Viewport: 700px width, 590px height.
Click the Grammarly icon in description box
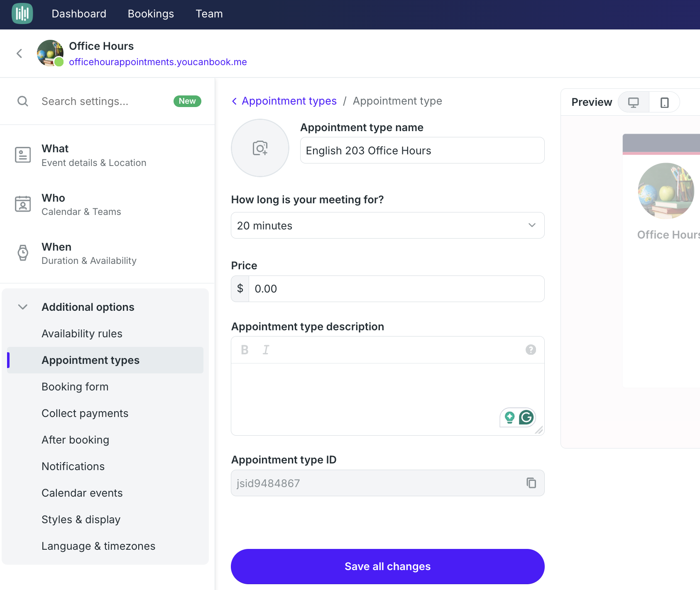(x=526, y=417)
